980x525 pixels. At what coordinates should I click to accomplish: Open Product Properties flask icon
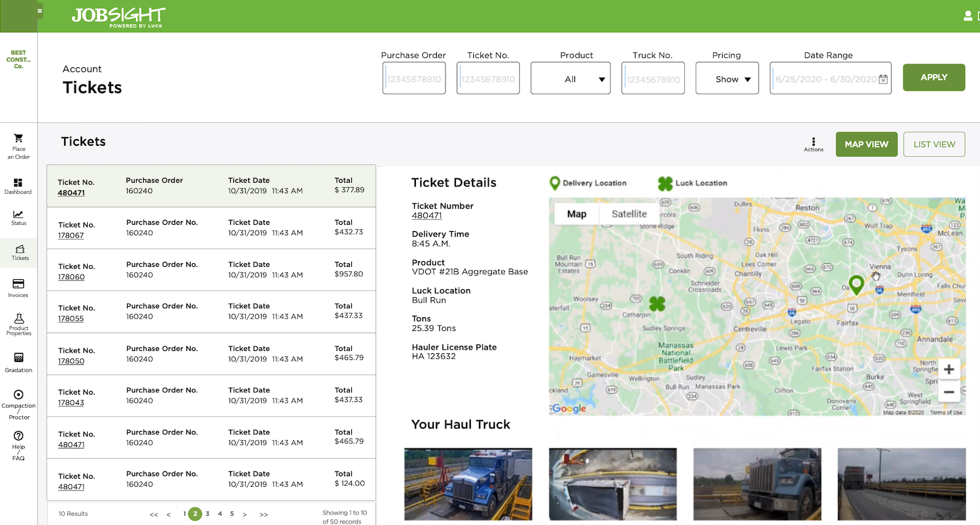click(19, 319)
